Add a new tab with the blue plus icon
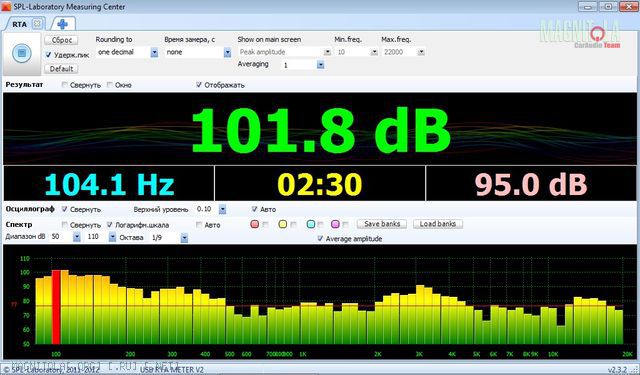This screenshot has height=375, width=640. (62, 24)
